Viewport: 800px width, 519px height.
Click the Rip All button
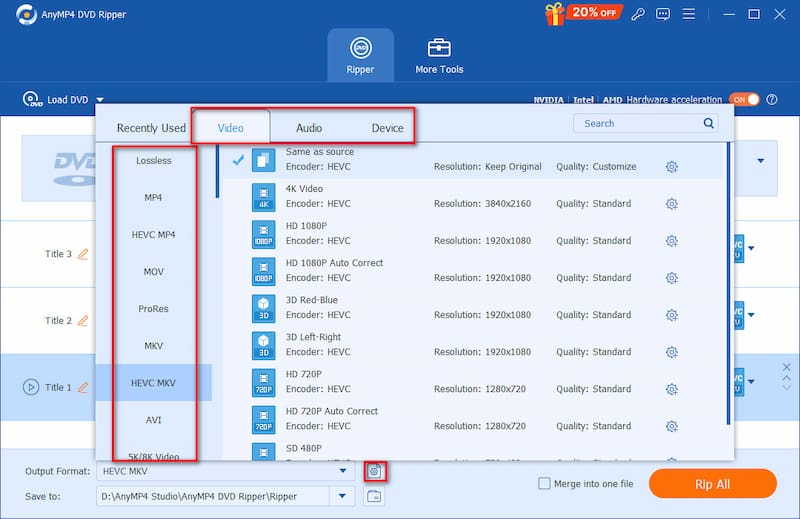(713, 484)
